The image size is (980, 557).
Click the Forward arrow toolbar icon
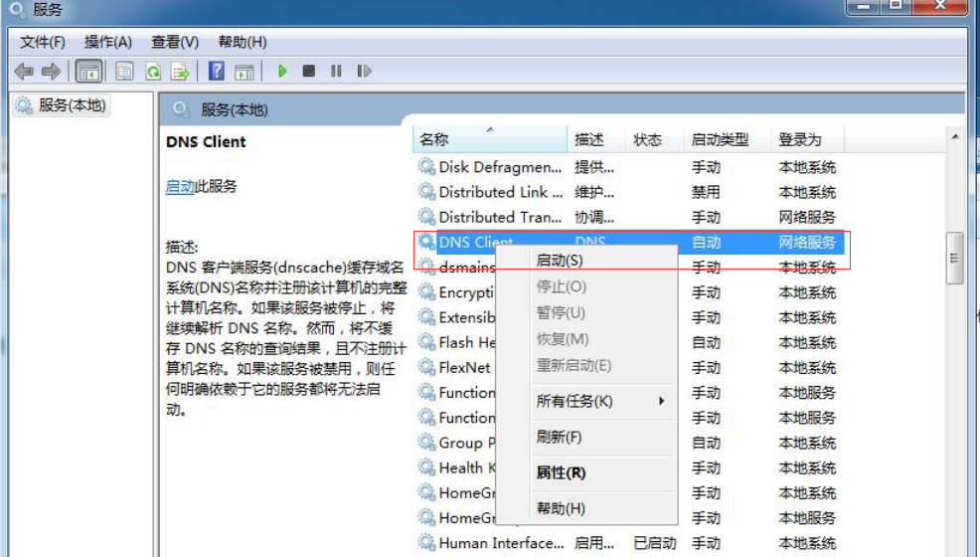pos(51,72)
